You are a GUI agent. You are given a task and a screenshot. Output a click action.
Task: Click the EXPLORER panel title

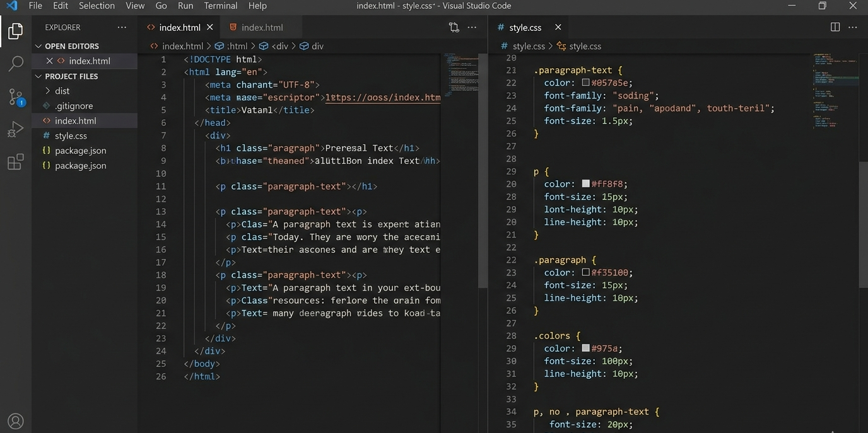[x=62, y=27]
